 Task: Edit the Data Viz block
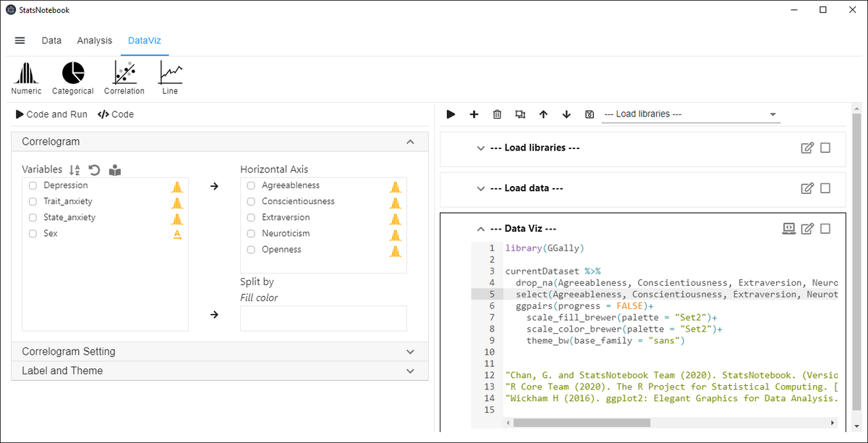(x=807, y=229)
